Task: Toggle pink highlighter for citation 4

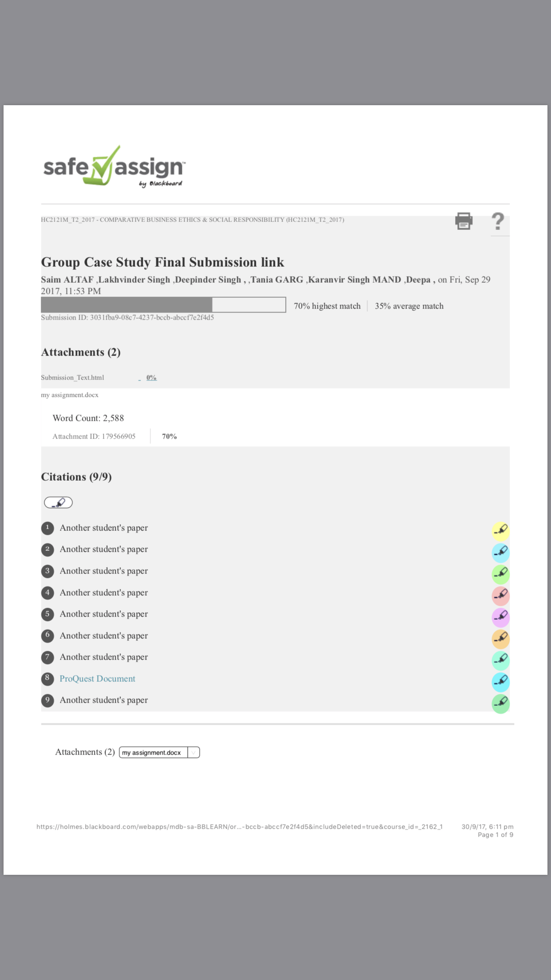Action: [x=500, y=596]
